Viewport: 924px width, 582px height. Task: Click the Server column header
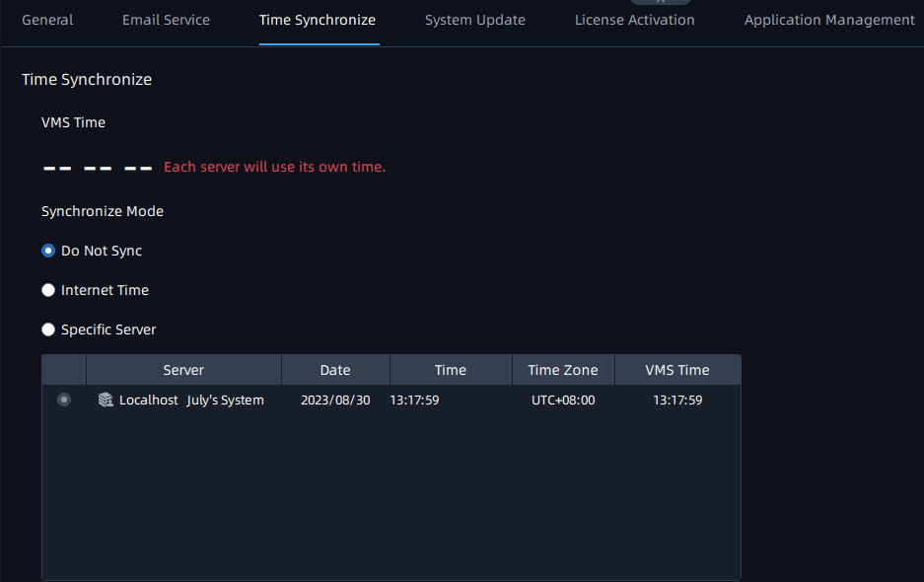[183, 370]
